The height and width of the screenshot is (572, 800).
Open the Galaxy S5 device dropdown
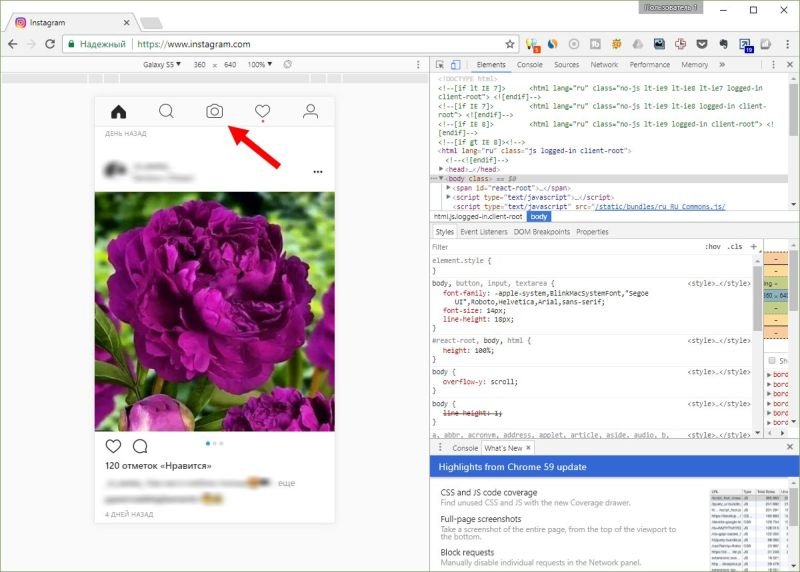click(x=162, y=65)
